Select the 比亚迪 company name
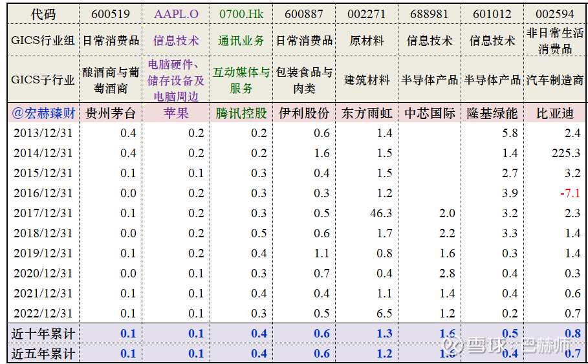Viewport: 588px width, 364px height. (554, 113)
